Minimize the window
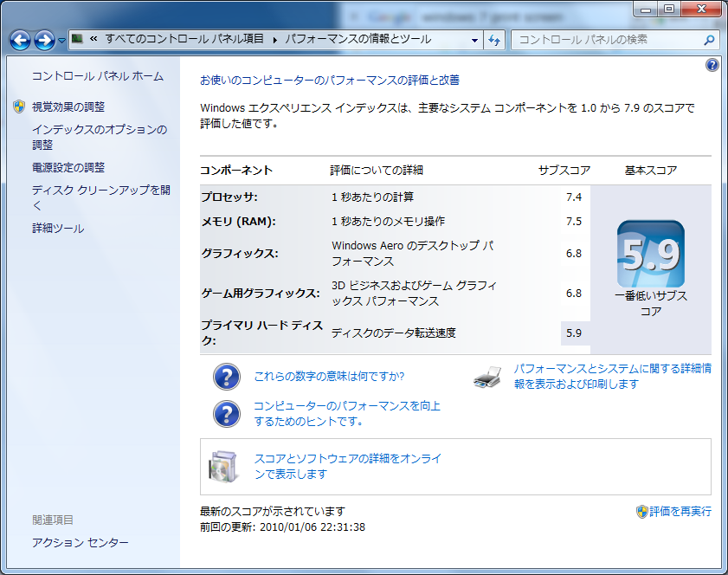Image resolution: width=728 pixels, height=575 pixels. pos(646,10)
